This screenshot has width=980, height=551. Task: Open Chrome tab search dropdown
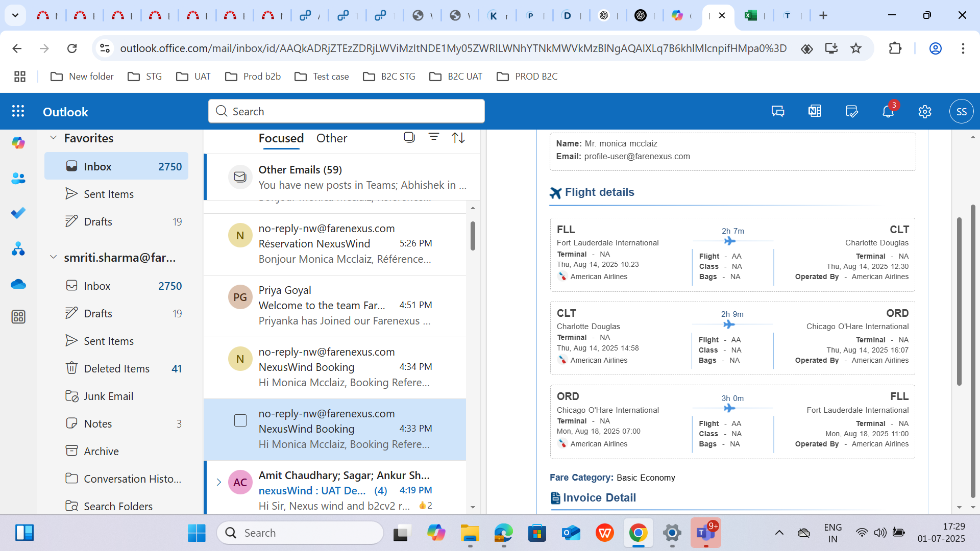[15, 15]
